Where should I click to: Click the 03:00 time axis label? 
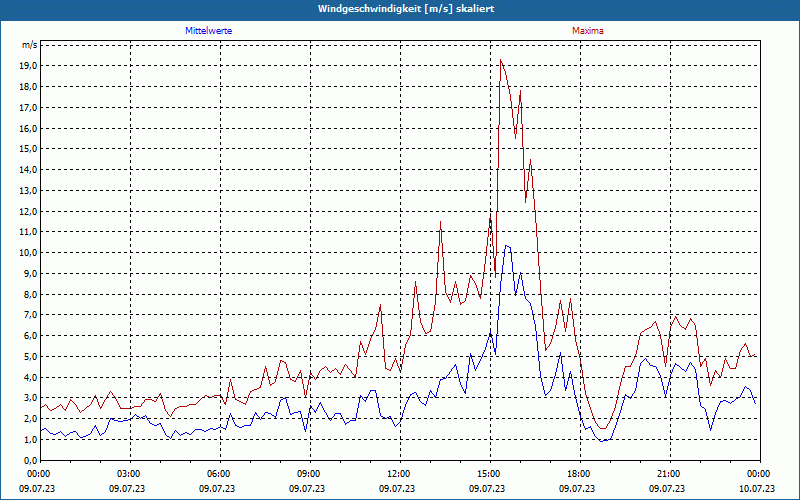click(128, 474)
